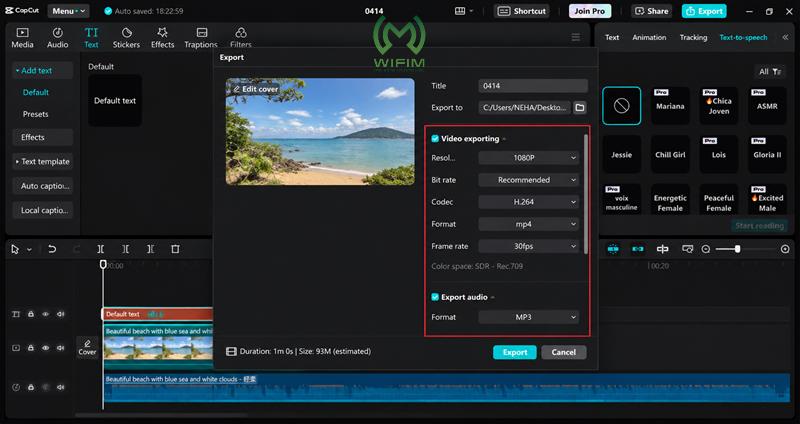Open the Transitions panel

(201, 38)
